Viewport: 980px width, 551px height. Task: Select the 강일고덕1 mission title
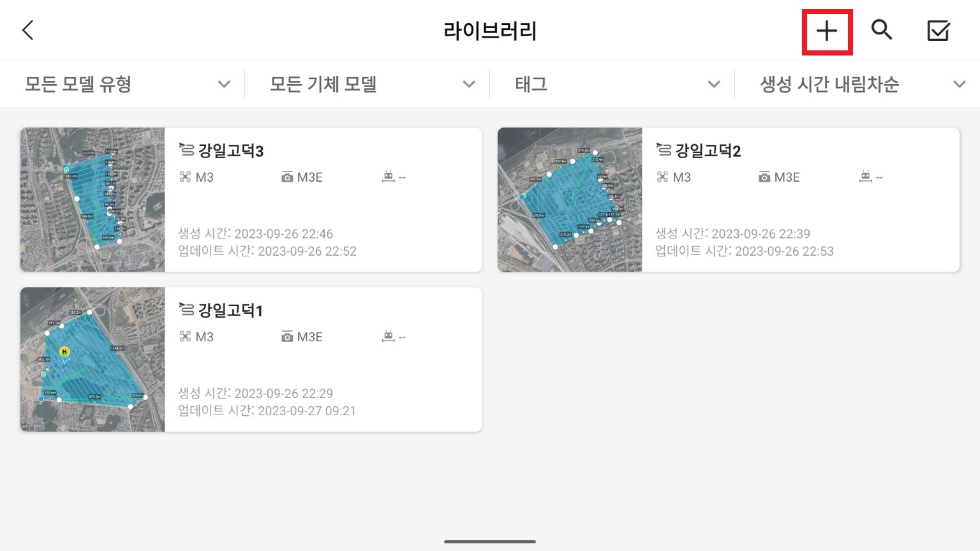[x=230, y=311]
